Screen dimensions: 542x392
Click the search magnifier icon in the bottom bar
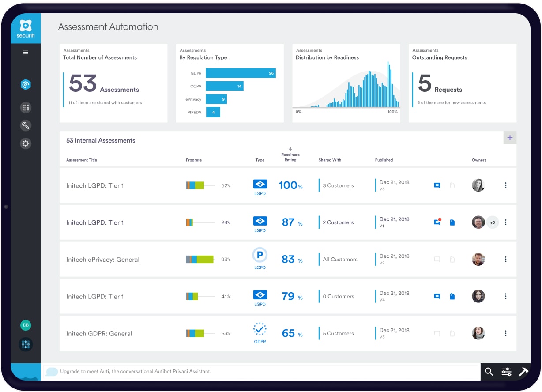489,372
